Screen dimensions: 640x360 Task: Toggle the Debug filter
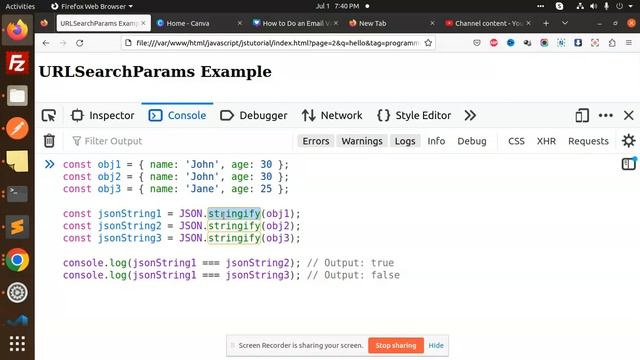pos(472,141)
